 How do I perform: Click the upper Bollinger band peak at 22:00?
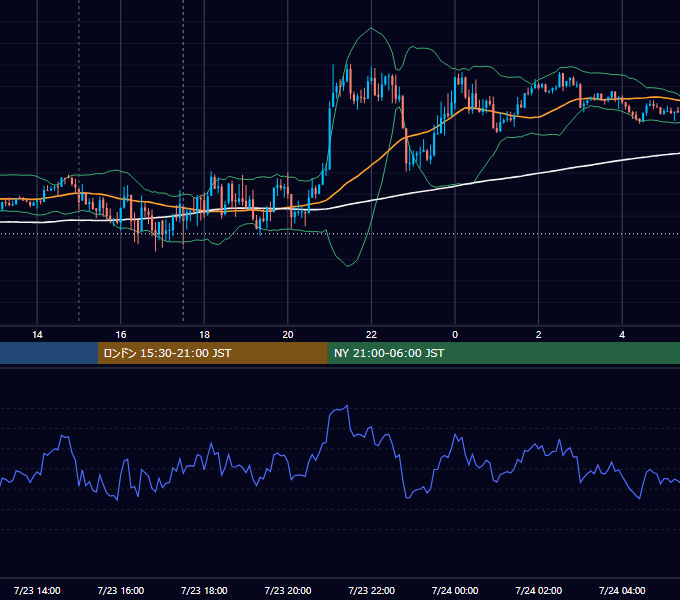[371, 28]
